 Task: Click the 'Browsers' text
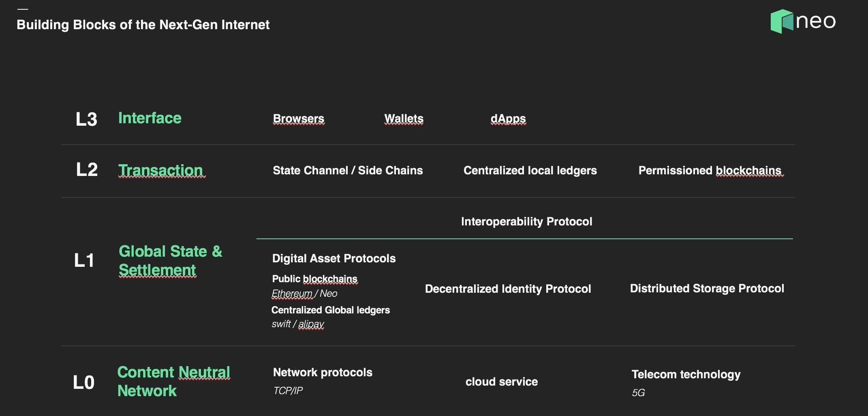click(x=299, y=118)
